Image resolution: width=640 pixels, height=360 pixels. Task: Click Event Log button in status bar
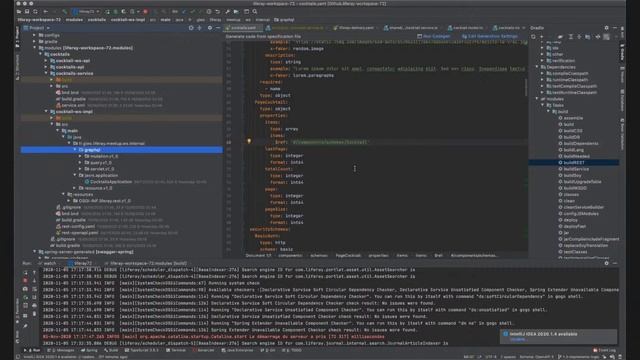click(x=604, y=350)
